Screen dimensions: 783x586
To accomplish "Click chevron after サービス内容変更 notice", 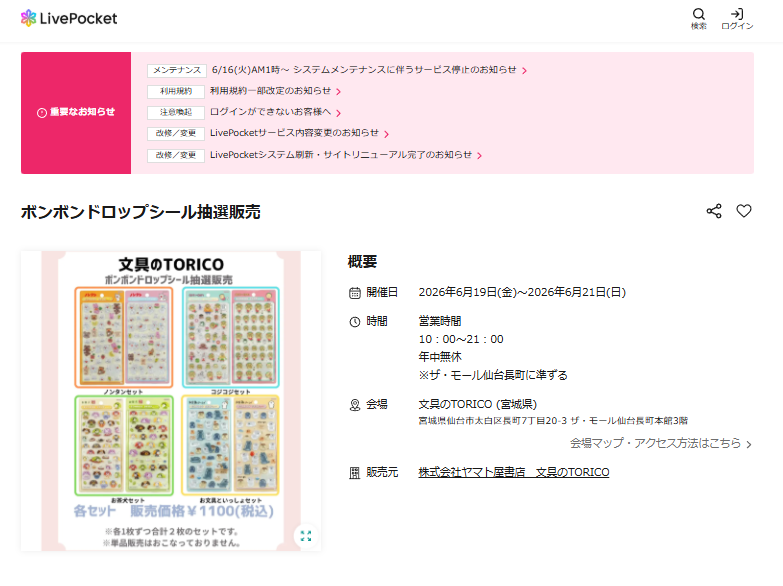I will (387, 134).
